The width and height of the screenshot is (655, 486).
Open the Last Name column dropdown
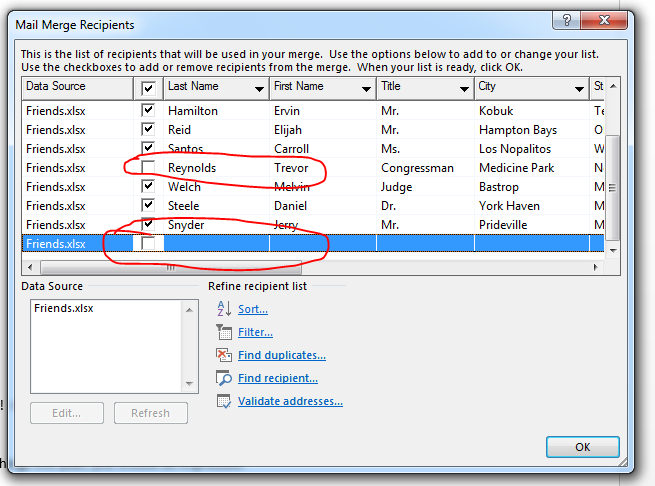pos(258,88)
